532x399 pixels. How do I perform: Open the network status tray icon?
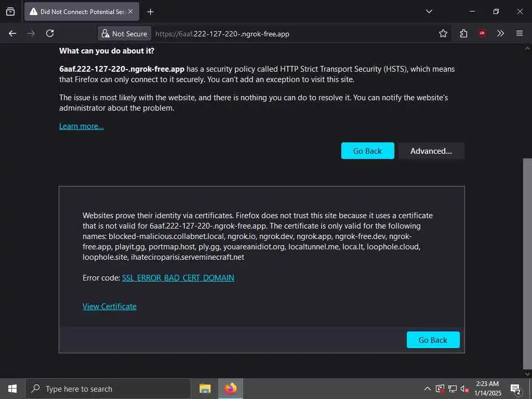tap(453, 389)
